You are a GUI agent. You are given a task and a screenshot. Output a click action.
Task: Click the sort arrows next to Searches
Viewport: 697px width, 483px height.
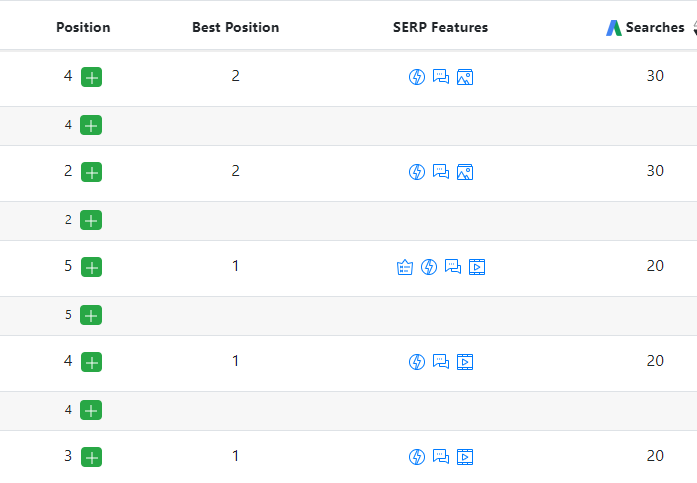point(693,28)
